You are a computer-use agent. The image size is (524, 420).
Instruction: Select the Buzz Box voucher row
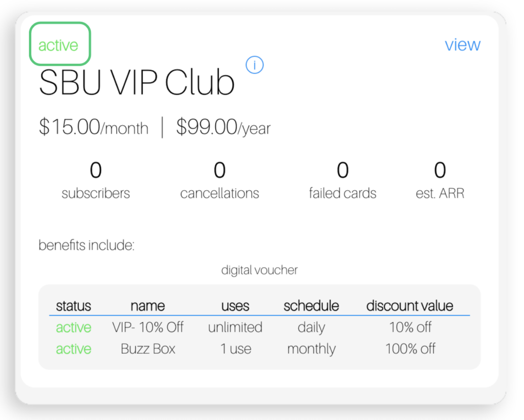[259, 349]
